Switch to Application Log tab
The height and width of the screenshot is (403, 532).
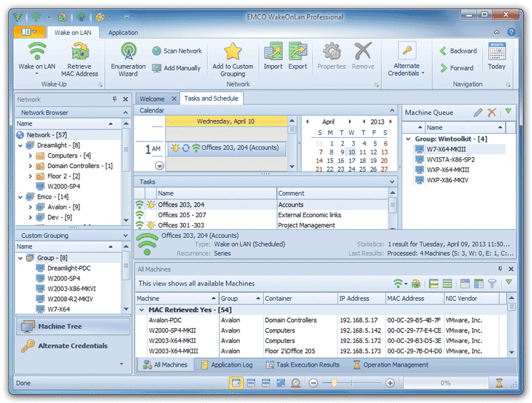(227, 364)
